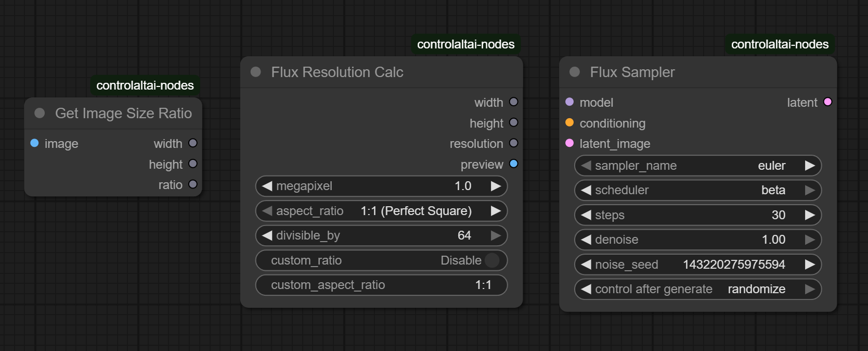Click the denoise value 1.00
This screenshot has height=351, width=868.
[774, 240]
